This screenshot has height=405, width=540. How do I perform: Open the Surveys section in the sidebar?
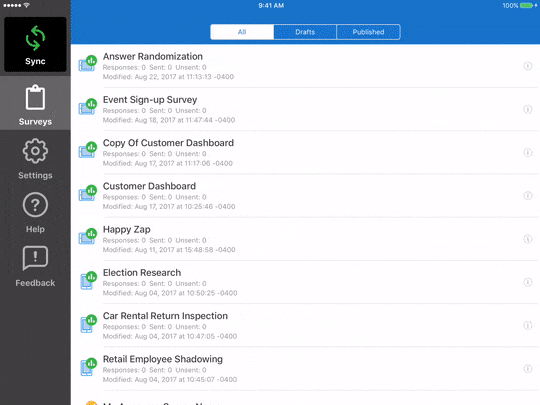(35, 104)
